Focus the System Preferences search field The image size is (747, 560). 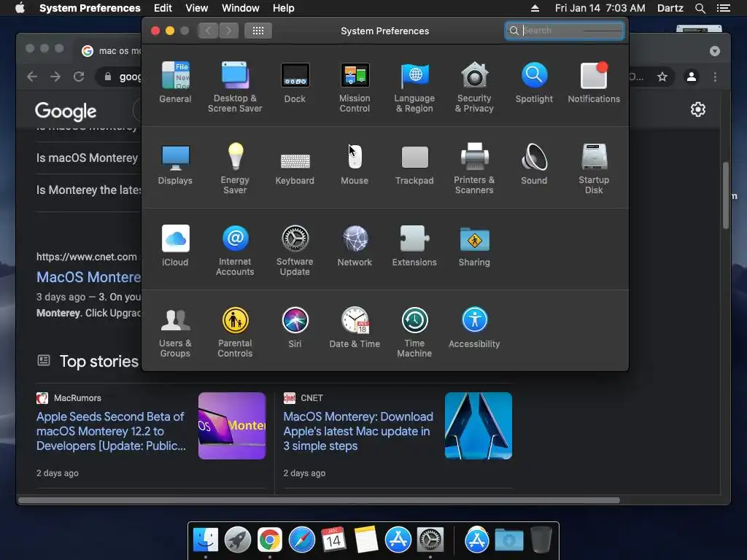pos(565,31)
